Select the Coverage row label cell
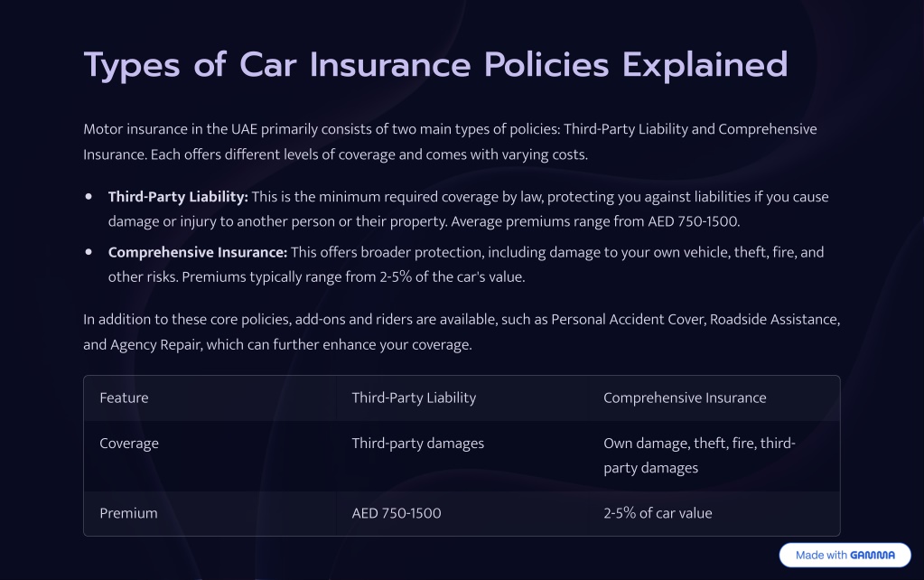The image size is (924, 580). 210,455
